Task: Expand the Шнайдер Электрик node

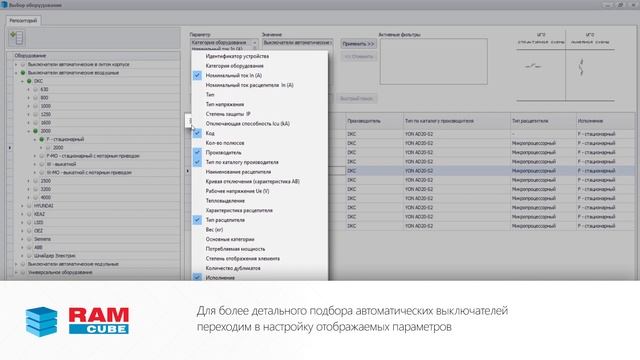Action: (x=22, y=256)
